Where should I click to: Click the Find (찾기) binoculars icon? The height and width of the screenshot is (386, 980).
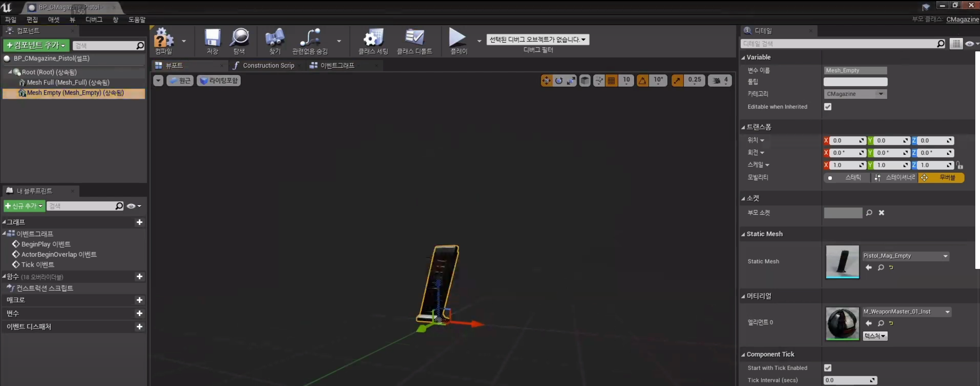pyautogui.click(x=275, y=41)
